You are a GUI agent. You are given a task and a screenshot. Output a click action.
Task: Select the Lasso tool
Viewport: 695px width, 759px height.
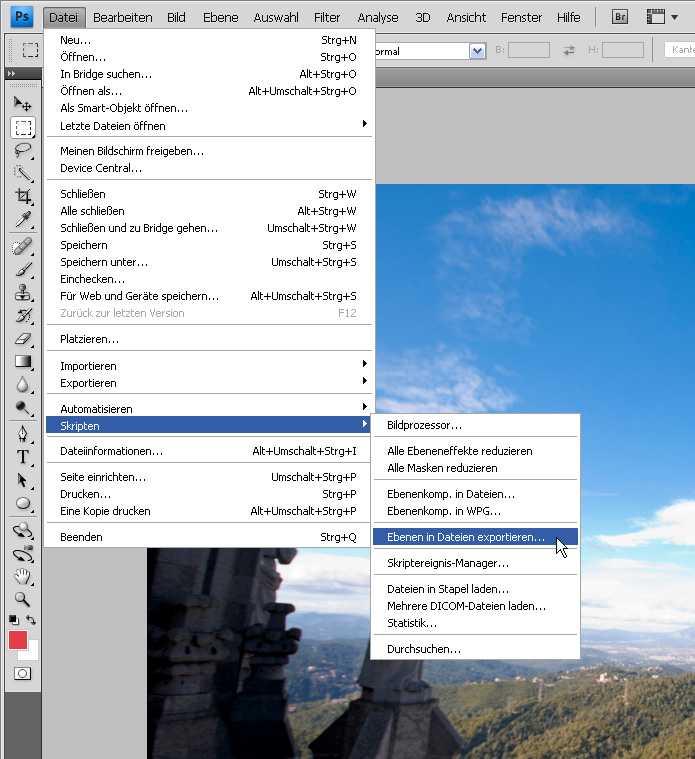(23, 151)
